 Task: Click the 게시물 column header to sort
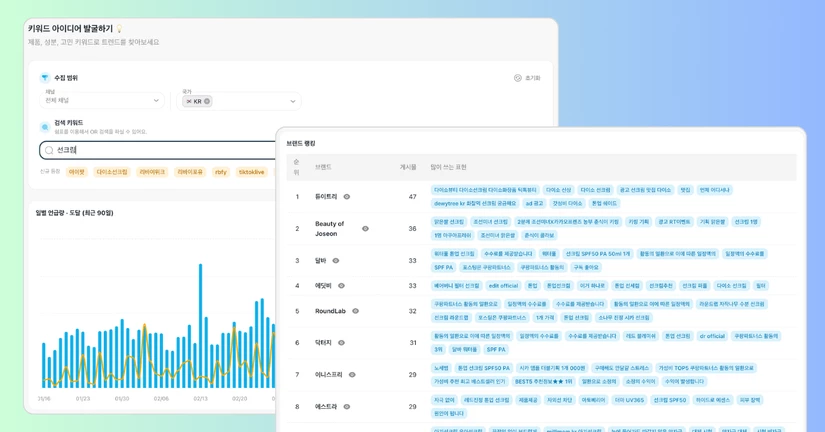click(x=408, y=167)
